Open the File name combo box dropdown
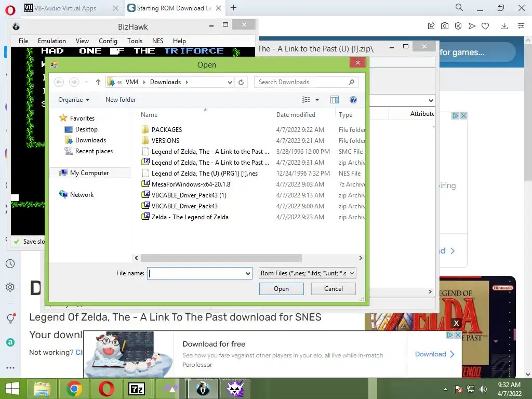 248,273
